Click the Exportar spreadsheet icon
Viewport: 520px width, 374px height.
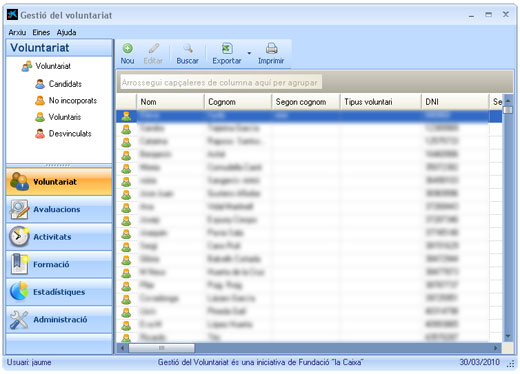[x=227, y=49]
